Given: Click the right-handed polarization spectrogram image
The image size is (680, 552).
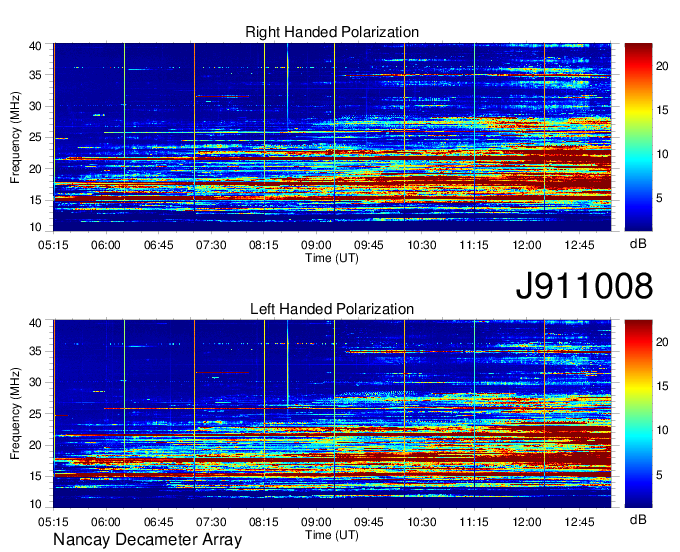Looking at the screenshot, I should coord(332,137).
